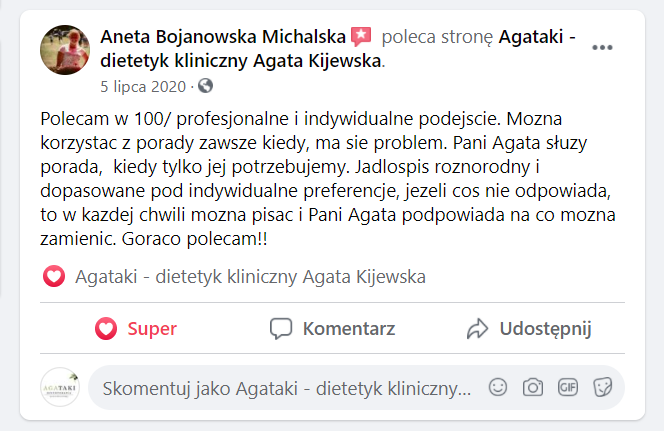Open the emoji picker in the comment box

click(497, 387)
